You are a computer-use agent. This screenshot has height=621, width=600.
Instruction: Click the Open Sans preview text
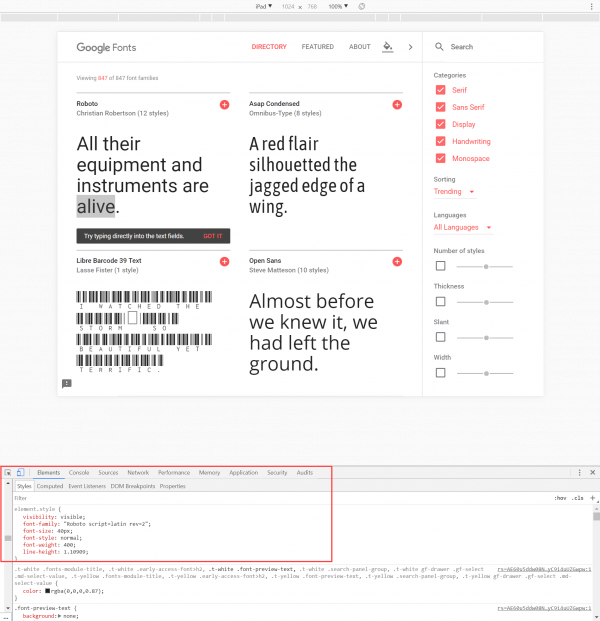coord(313,333)
